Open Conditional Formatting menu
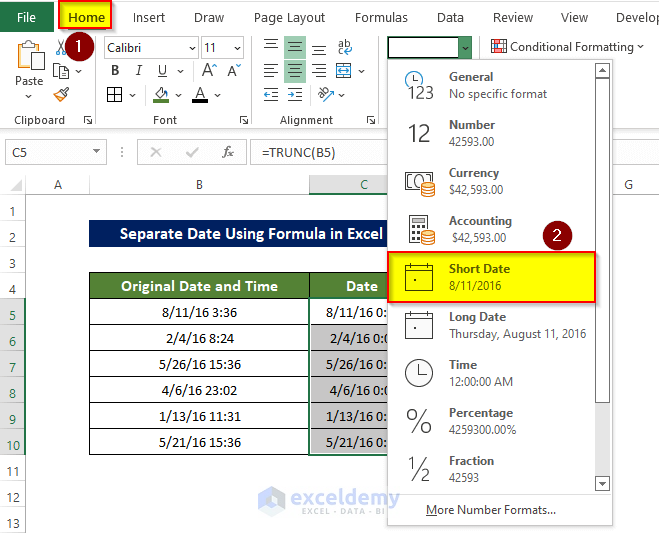659x533 pixels. click(x=567, y=47)
